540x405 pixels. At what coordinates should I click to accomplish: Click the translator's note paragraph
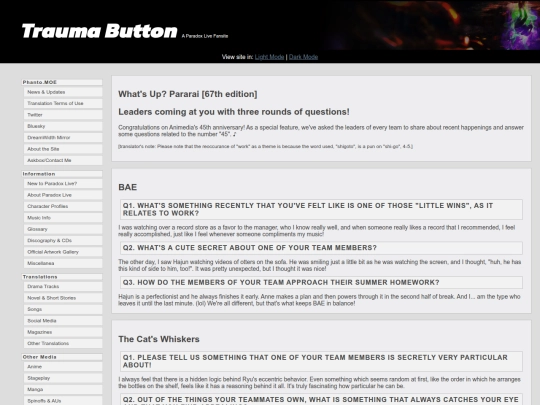click(265, 146)
